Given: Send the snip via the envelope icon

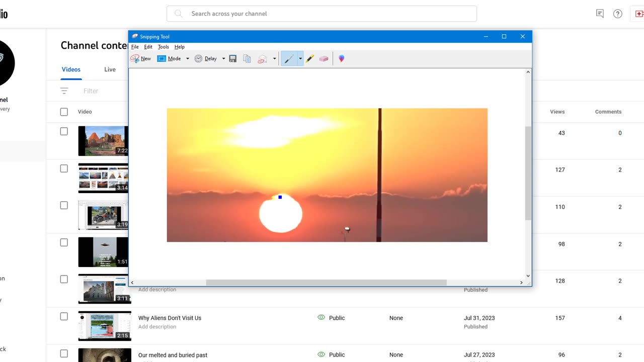Looking at the screenshot, I should (262, 59).
